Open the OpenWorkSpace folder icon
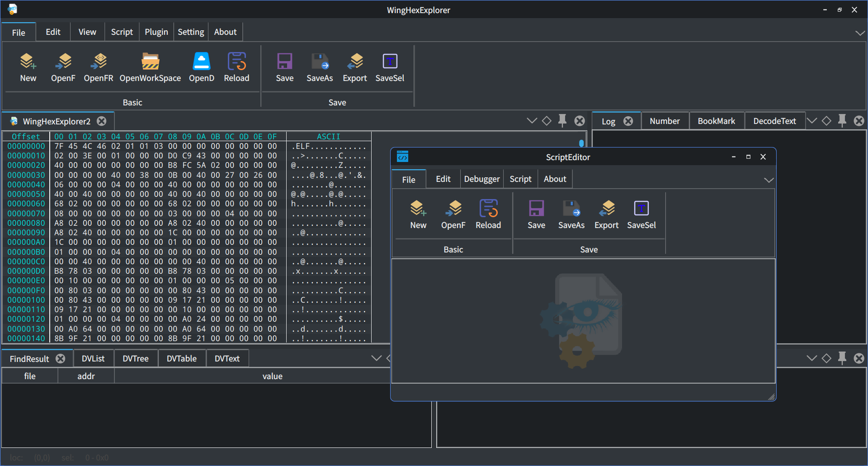 tap(150, 62)
